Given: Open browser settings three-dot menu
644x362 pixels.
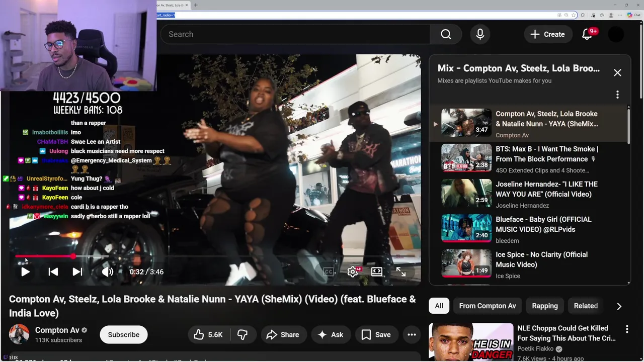Looking at the screenshot, I should coord(620,15).
